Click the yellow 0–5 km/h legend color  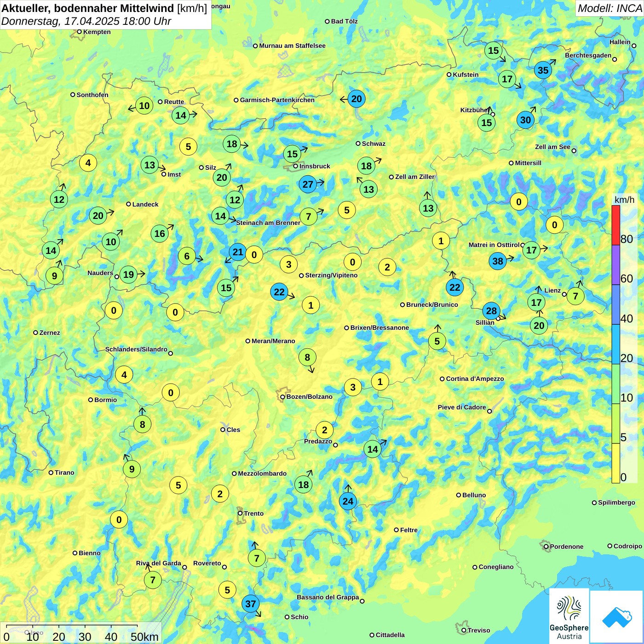point(615,463)
